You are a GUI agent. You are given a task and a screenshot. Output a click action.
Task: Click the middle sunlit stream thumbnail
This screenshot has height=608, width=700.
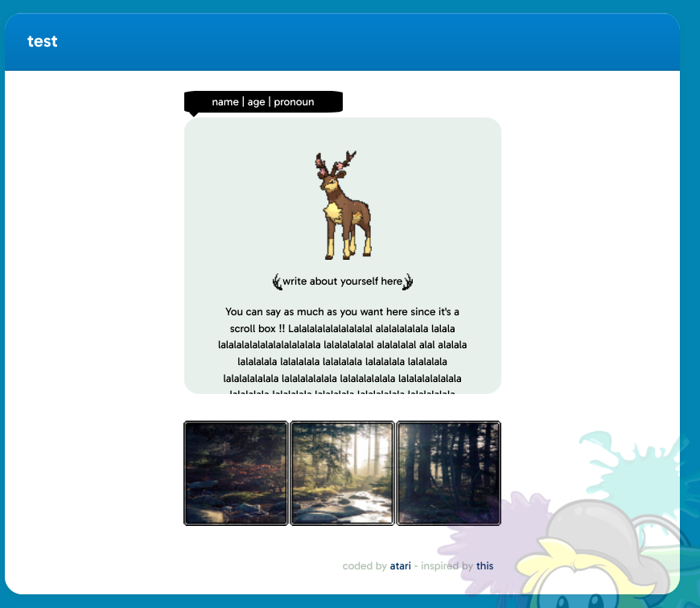(x=342, y=473)
